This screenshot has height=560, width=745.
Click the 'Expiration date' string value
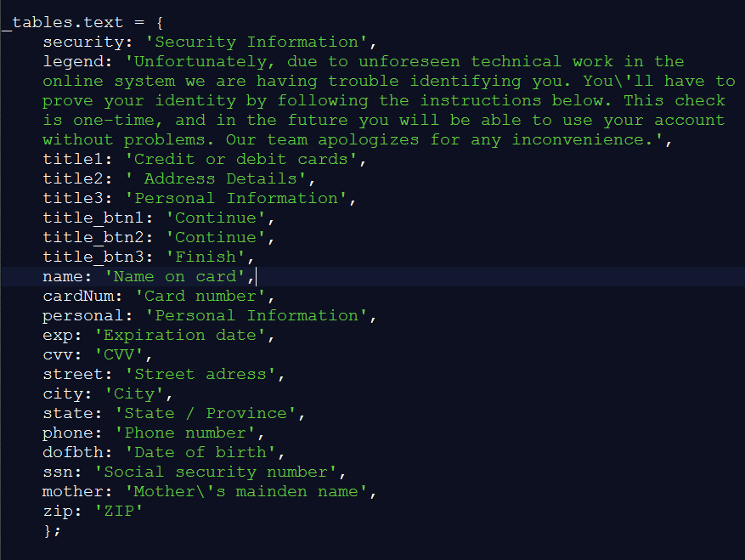tap(184, 335)
